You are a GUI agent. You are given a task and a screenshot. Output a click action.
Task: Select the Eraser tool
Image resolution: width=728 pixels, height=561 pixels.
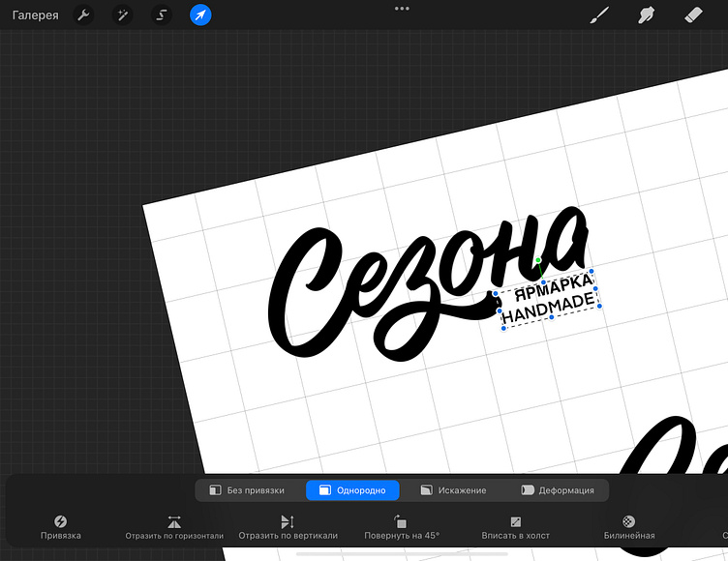691,15
